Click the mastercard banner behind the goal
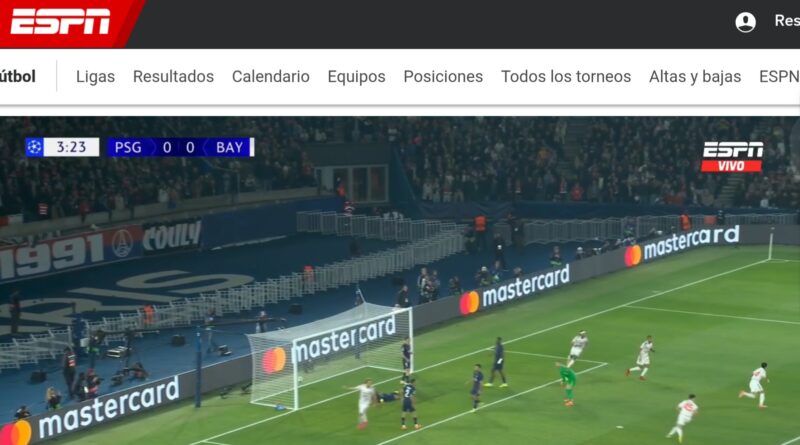The width and height of the screenshot is (800, 445). click(x=329, y=345)
